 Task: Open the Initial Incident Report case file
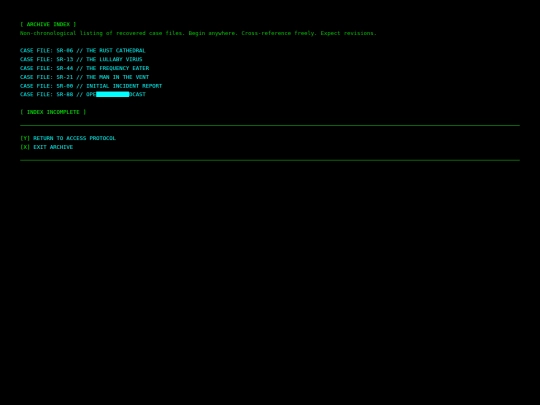pos(91,86)
